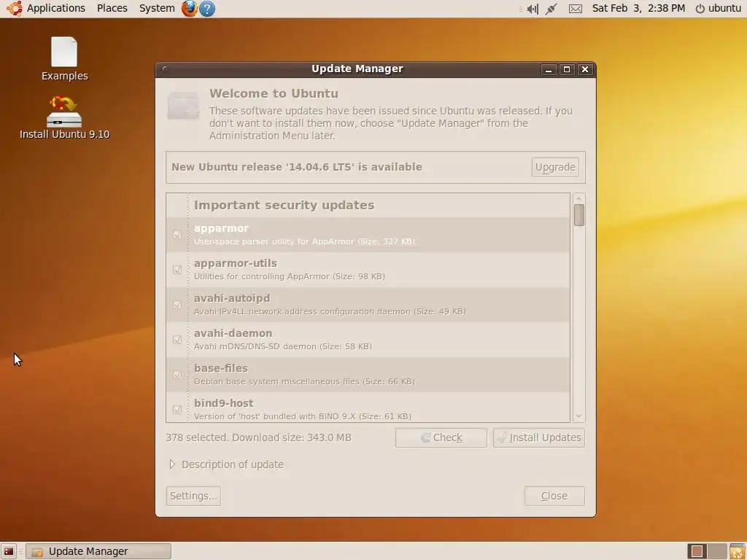The image size is (747, 560).
Task: Switch to the second workspace in switcher
Action: pyautogui.click(x=717, y=551)
